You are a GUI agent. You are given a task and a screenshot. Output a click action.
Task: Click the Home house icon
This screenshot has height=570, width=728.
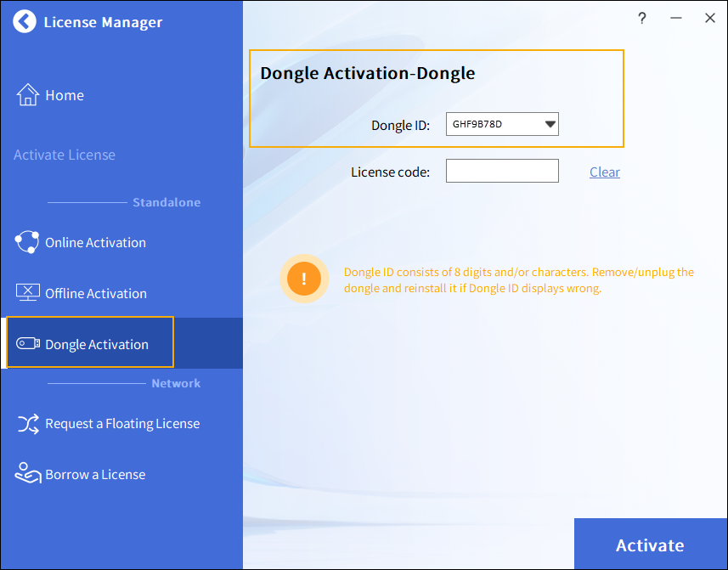[x=27, y=95]
